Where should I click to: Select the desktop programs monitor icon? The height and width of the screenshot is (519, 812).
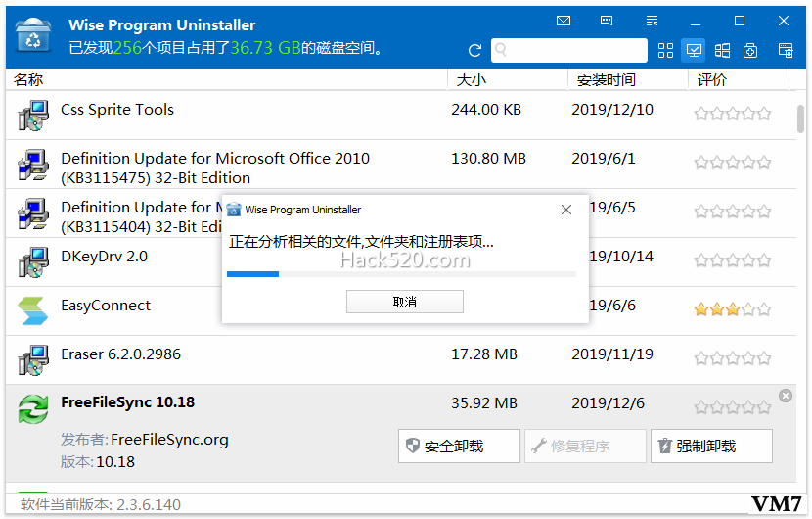[x=694, y=50]
